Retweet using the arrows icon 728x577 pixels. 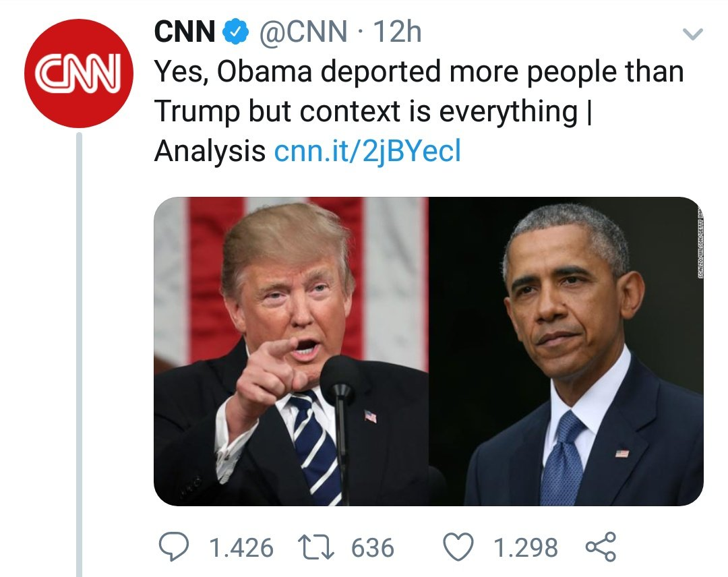[x=315, y=547]
